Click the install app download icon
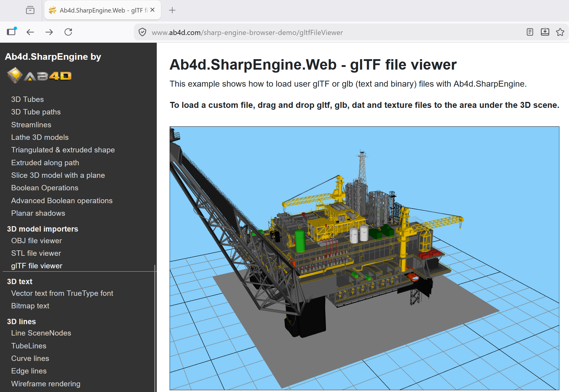The height and width of the screenshot is (392, 569). click(545, 32)
